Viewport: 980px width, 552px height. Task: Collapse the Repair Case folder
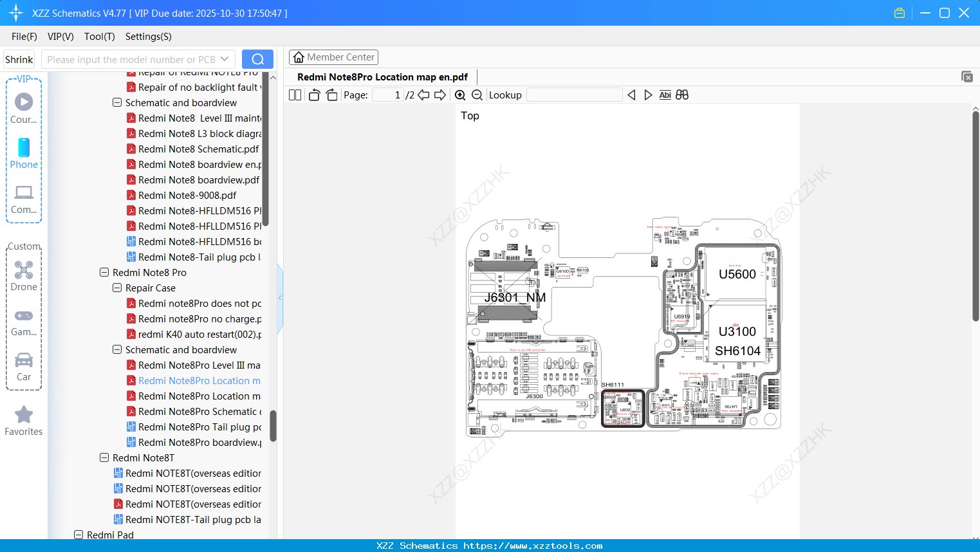tap(117, 288)
